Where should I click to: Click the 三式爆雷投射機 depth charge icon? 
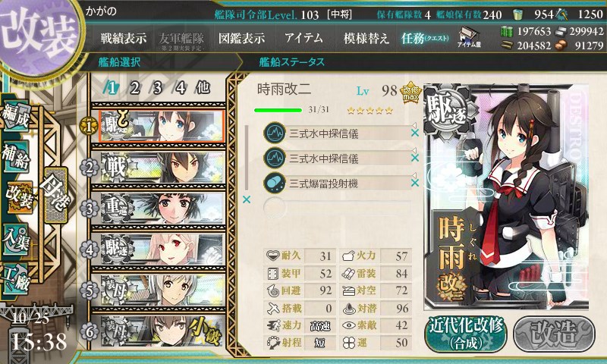275,183
